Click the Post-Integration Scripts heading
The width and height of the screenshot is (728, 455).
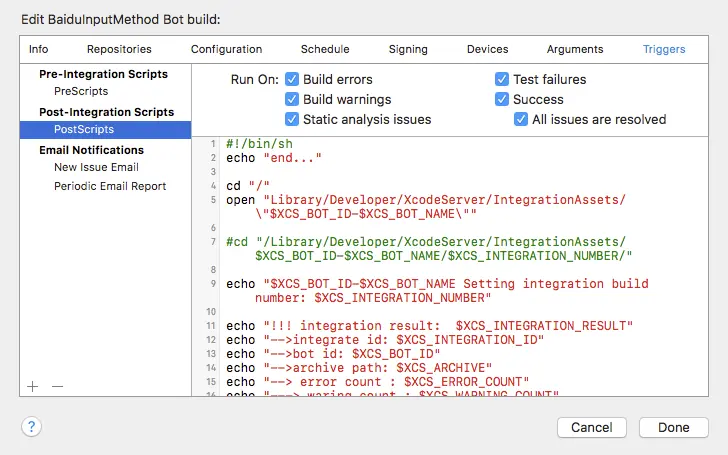pos(107,112)
